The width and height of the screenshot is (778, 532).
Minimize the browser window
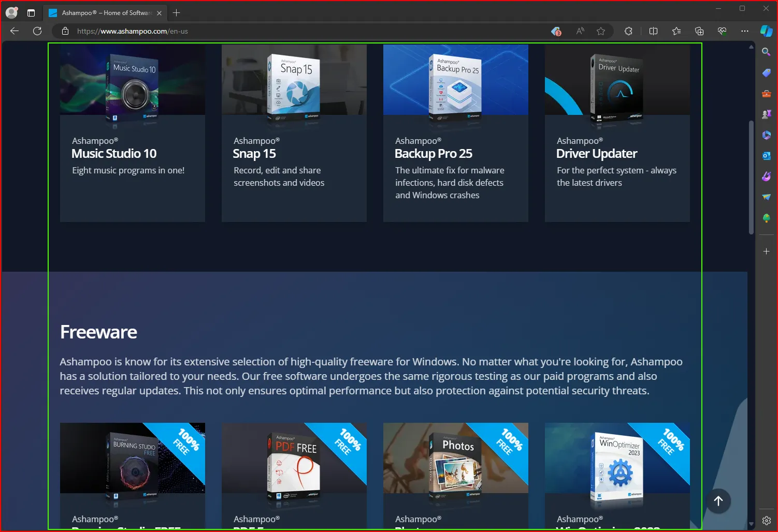(x=718, y=8)
